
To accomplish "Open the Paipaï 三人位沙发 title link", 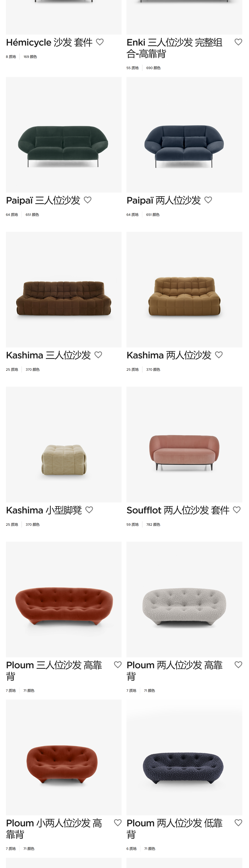I will (43, 200).
